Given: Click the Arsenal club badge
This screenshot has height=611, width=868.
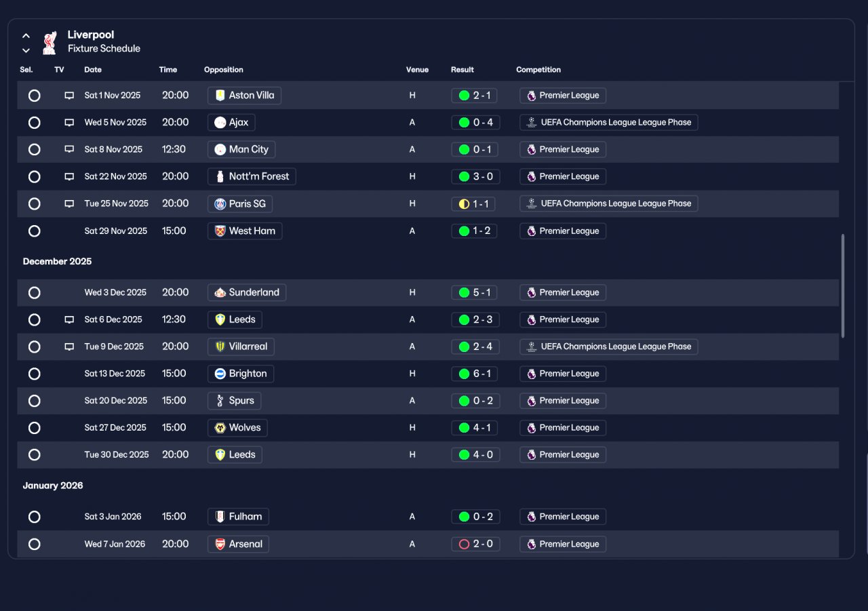Looking at the screenshot, I should [220, 545].
